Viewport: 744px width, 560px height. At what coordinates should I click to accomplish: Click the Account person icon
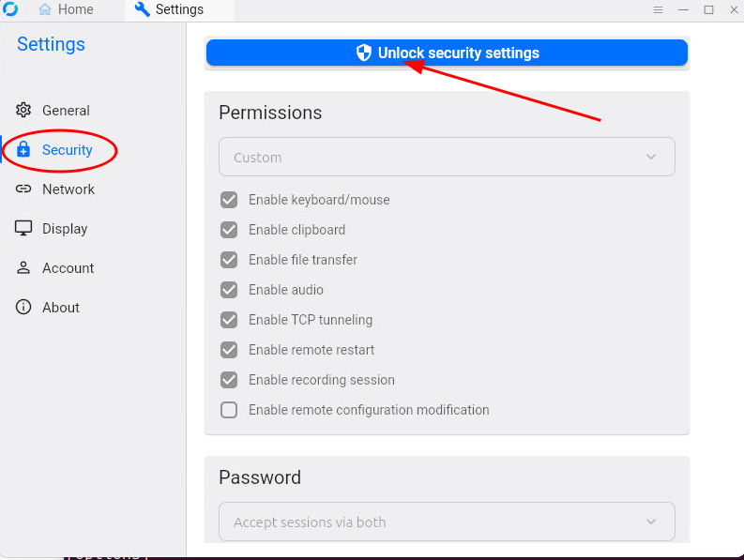point(23,267)
